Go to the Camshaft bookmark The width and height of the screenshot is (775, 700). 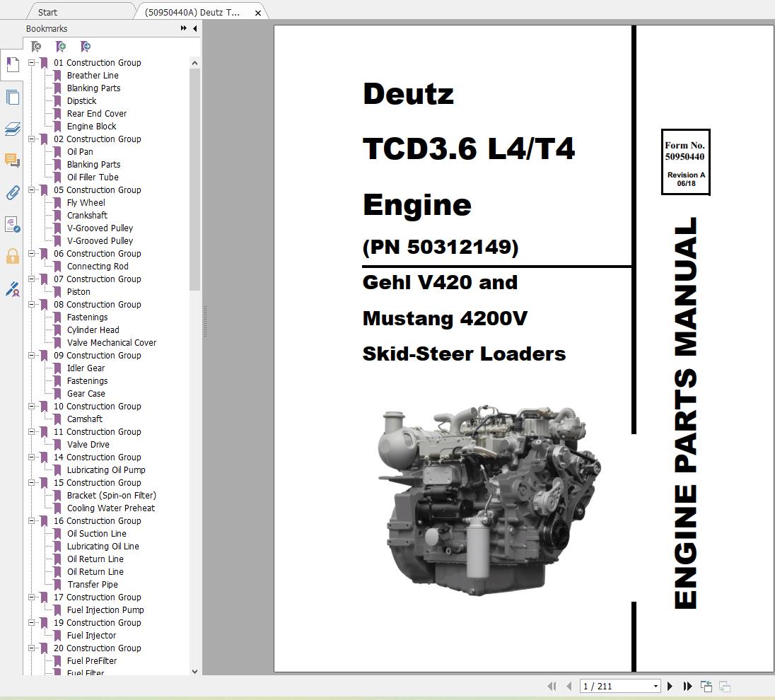tap(85, 419)
